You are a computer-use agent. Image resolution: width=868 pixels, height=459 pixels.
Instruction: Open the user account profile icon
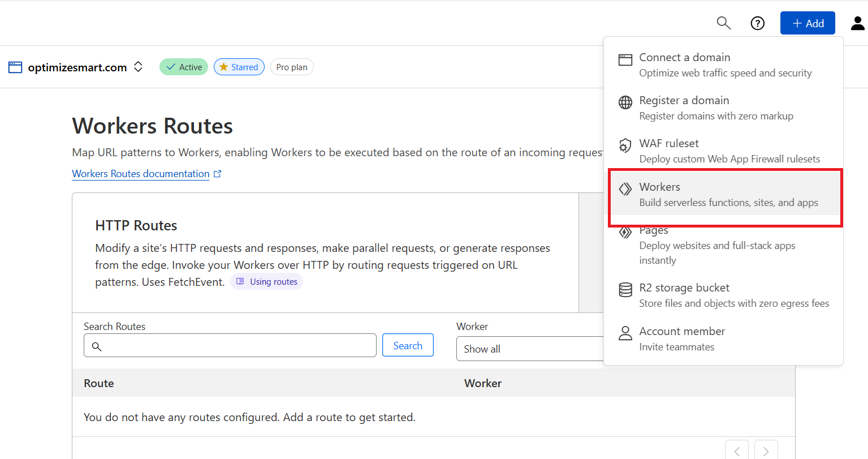[857, 23]
